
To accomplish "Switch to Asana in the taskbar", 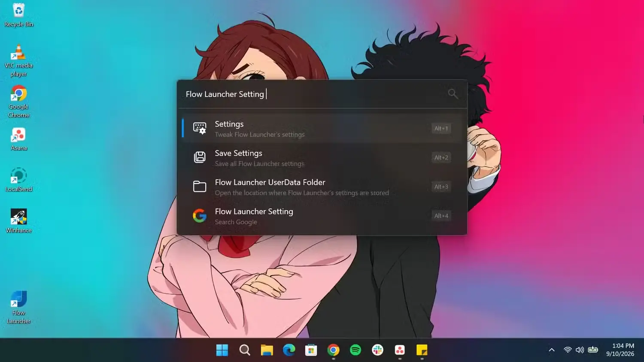I will pyautogui.click(x=400, y=350).
